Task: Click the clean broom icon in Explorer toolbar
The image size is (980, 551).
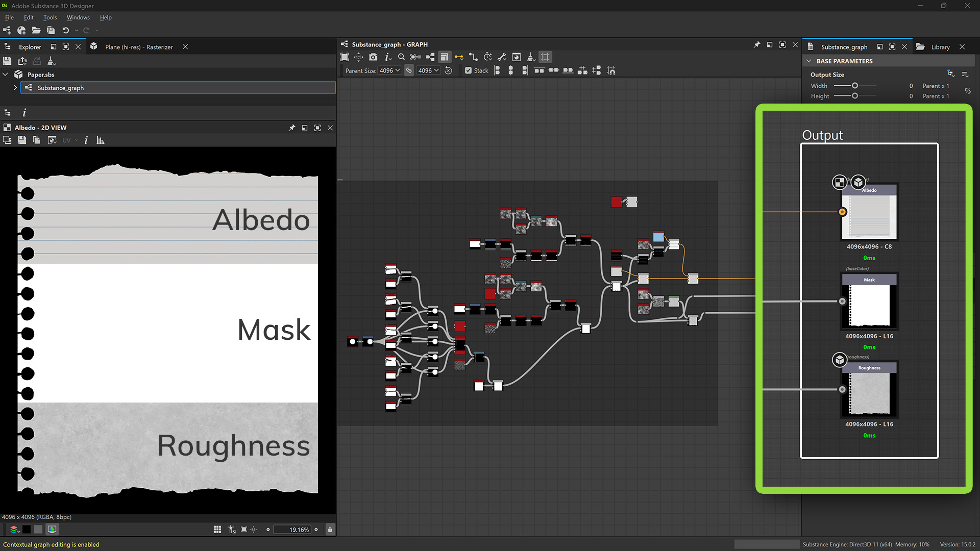Action: click(x=51, y=61)
